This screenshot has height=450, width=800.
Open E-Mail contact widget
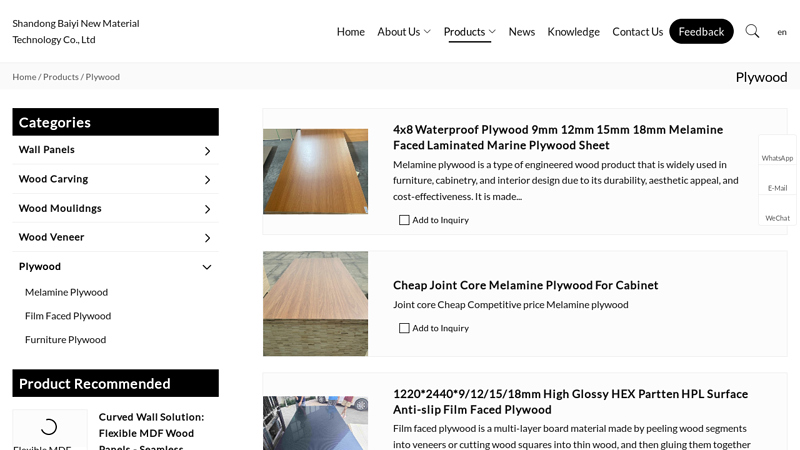coord(777,180)
